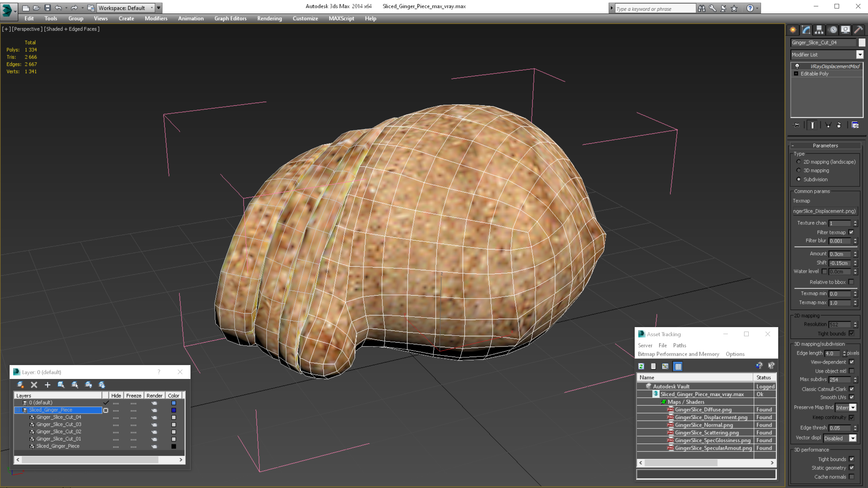Open the Modifier List dropdown
Screen dimensions: 868x488
tap(860, 55)
